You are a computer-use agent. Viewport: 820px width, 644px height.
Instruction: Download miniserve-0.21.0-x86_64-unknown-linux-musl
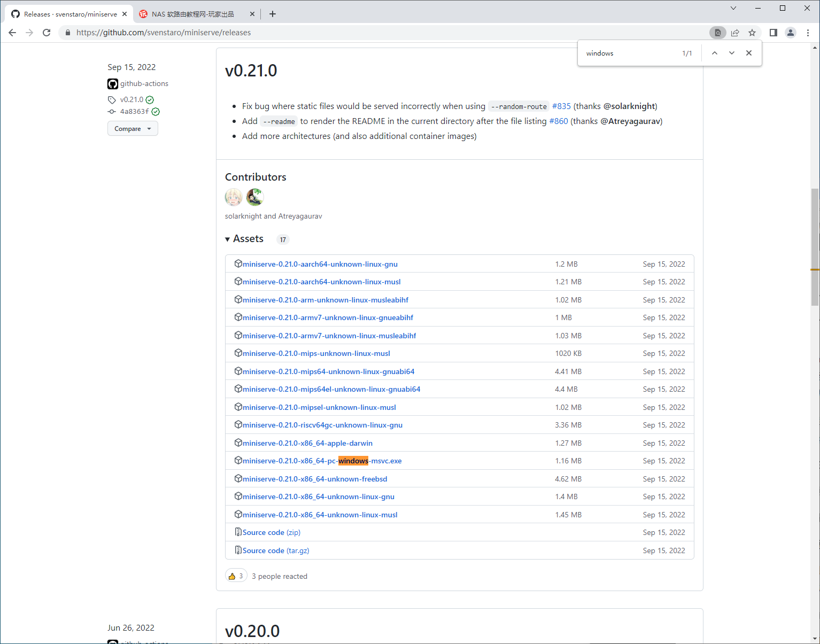tap(320, 515)
